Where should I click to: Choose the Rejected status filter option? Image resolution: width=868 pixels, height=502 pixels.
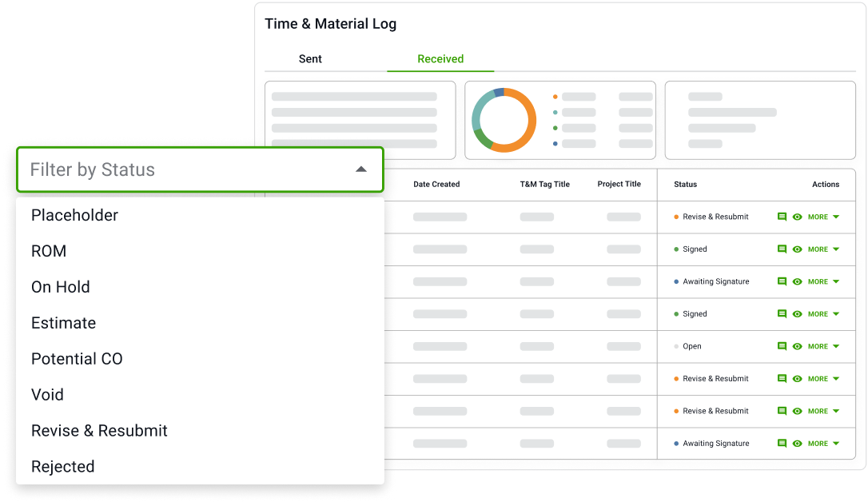coord(62,467)
